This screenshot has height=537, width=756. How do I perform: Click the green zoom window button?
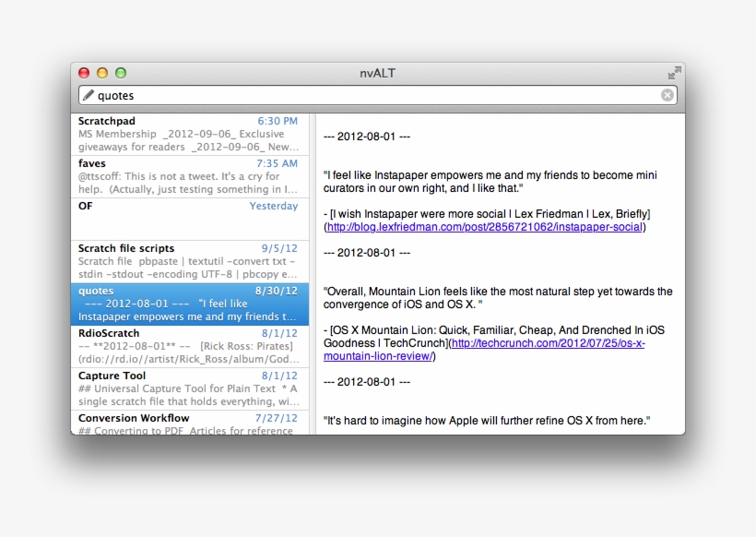(x=121, y=73)
